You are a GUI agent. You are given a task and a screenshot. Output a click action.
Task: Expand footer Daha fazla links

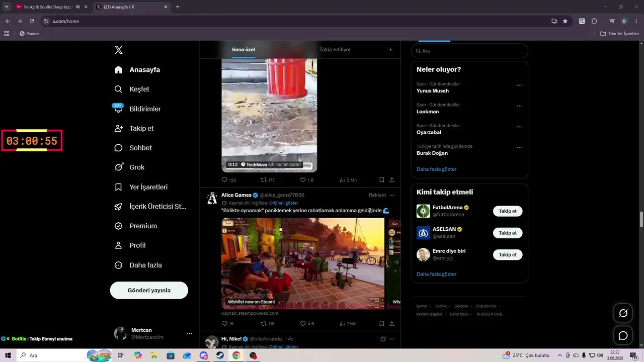(461, 314)
